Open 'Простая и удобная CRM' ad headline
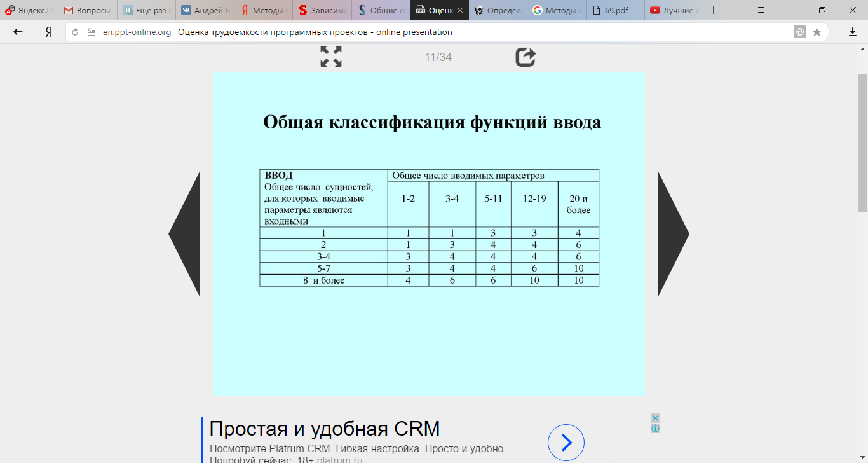Viewport: 868px width, 463px height. click(325, 429)
